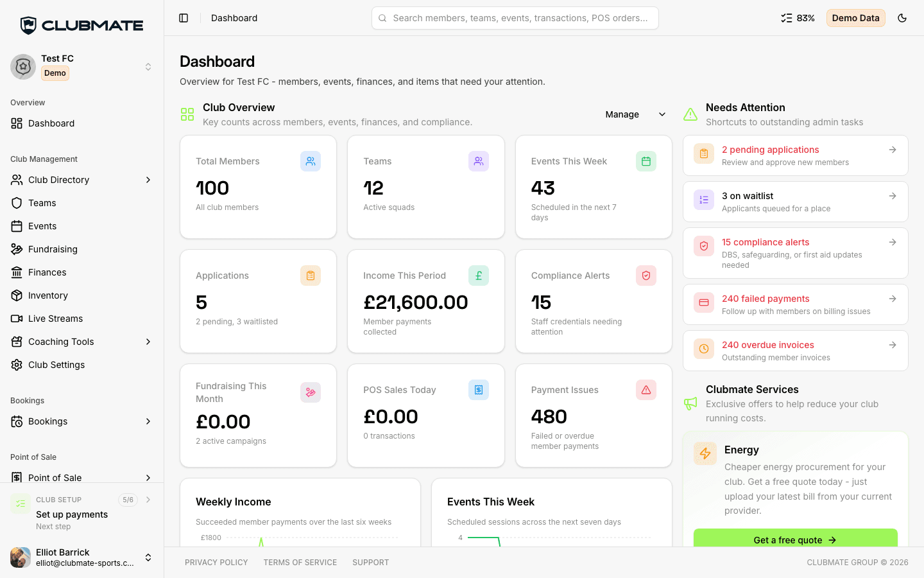Click the Payment Issues warning icon
The height and width of the screenshot is (578, 924).
pyautogui.click(x=646, y=390)
